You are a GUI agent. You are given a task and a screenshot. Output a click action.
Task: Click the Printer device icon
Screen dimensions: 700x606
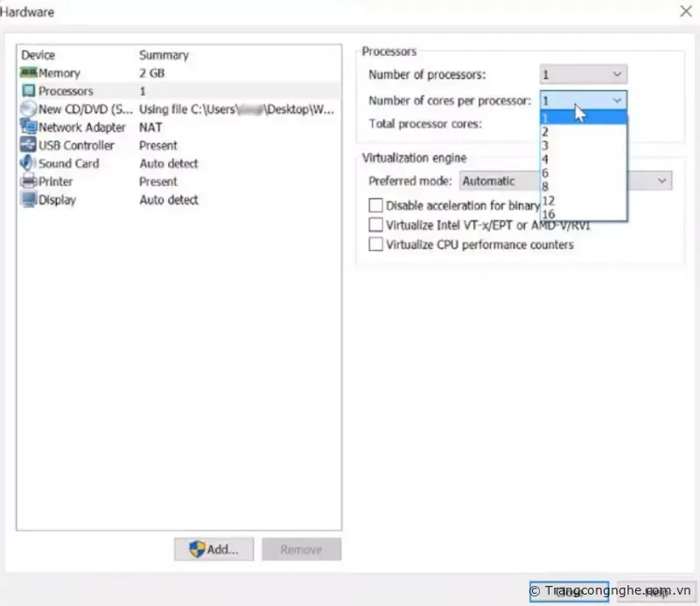(28, 182)
